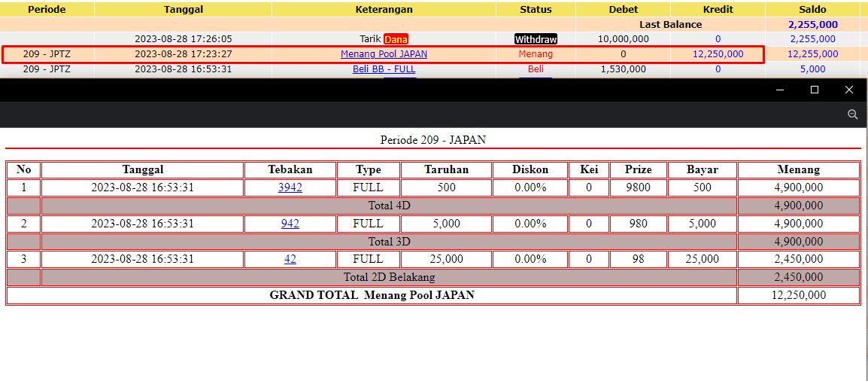Click the Taruhan column header
868x381 pixels.
446,169
